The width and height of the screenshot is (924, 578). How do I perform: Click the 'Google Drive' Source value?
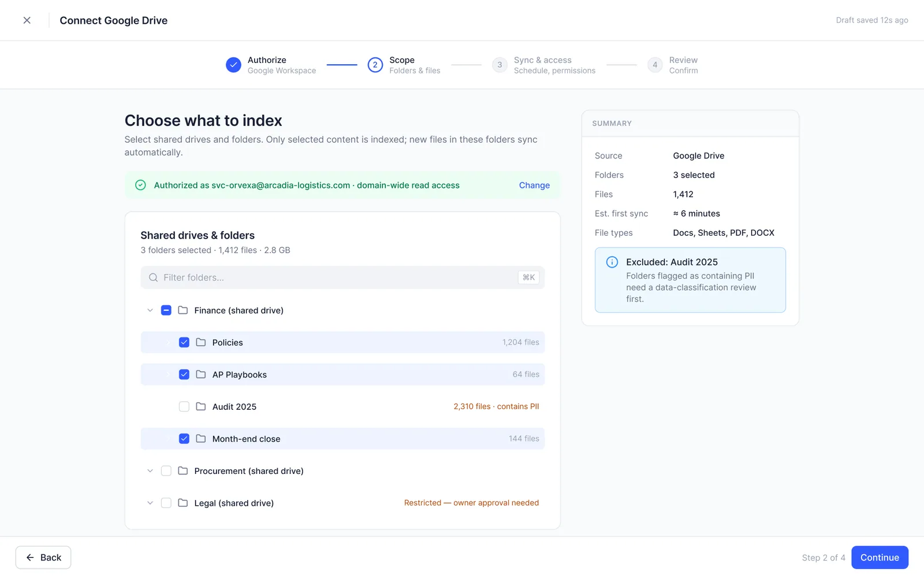pyautogui.click(x=698, y=156)
